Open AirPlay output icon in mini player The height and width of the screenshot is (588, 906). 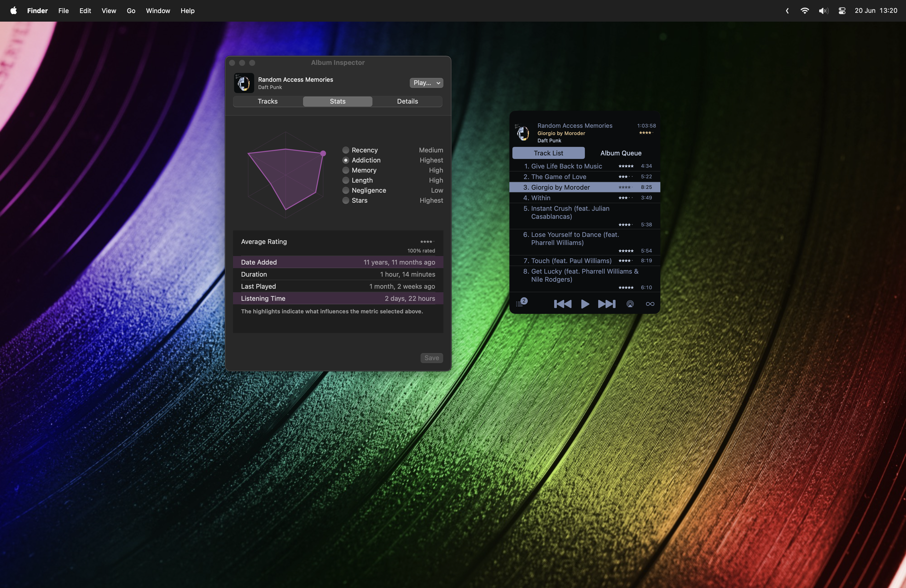tap(630, 304)
